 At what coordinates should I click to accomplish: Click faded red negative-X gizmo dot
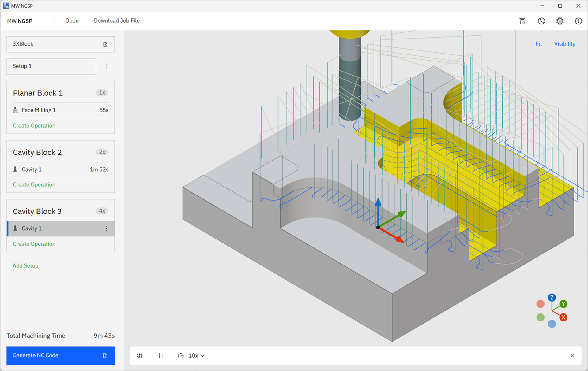click(x=541, y=304)
